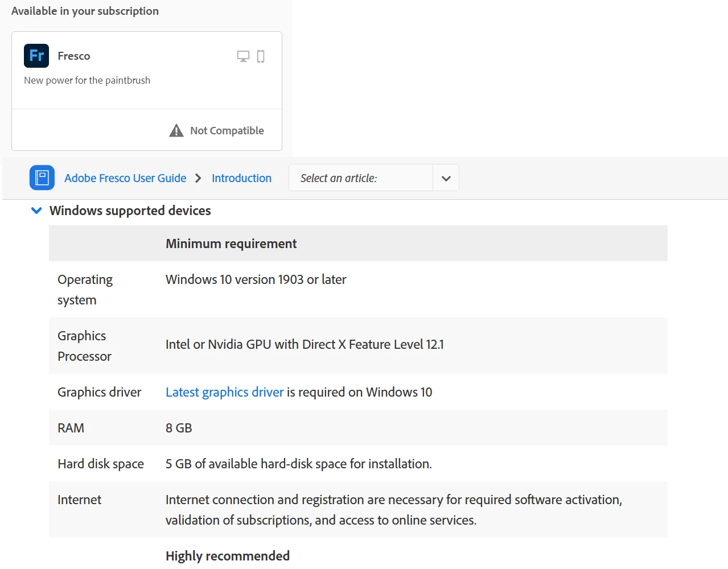This screenshot has width=728, height=569.
Task: Click the RAM row label
Action: click(71, 428)
